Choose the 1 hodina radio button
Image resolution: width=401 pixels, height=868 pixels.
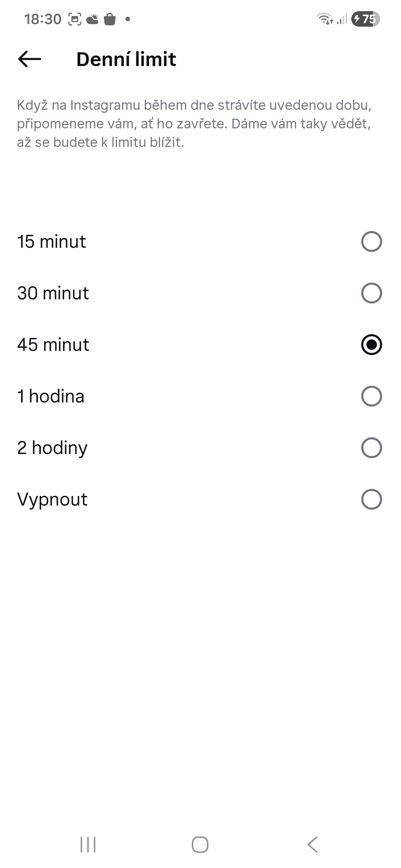click(x=371, y=396)
